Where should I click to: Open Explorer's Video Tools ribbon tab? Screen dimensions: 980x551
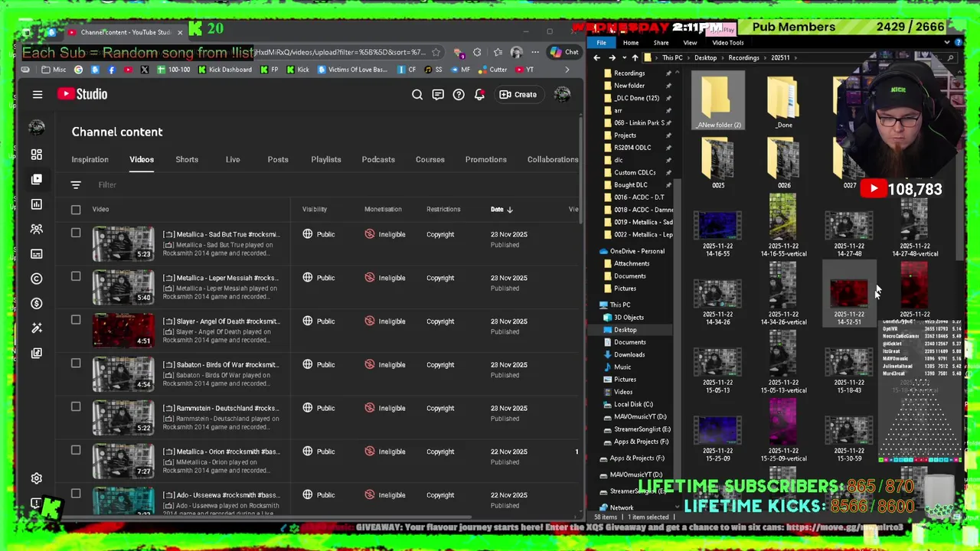click(728, 43)
